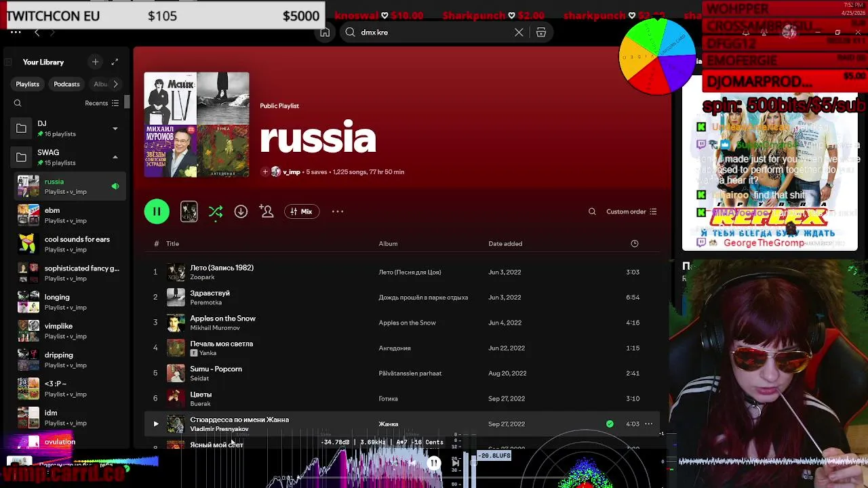This screenshot has height=488, width=868.
Task: Pause the russia playlist with green button
Action: tap(157, 211)
